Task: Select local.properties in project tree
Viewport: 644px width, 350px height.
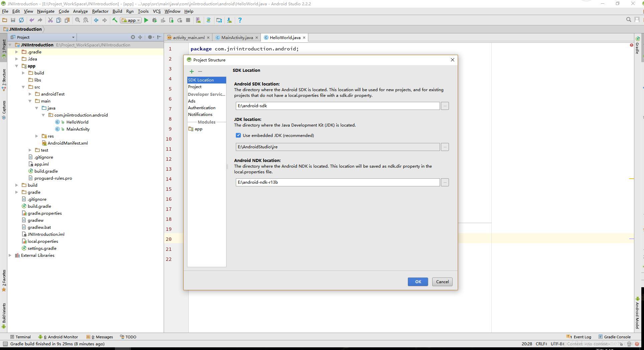Action: click(43, 241)
